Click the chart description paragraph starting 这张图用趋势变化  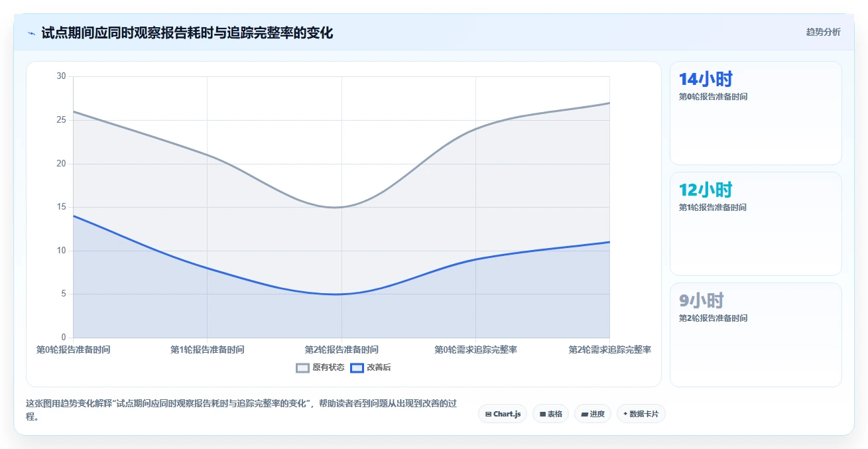(241, 411)
